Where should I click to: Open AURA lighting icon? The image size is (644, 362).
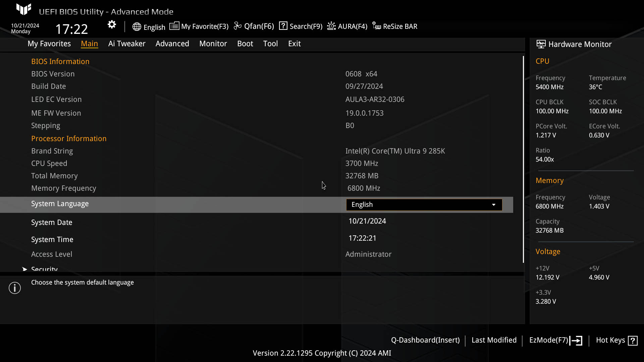331,26
